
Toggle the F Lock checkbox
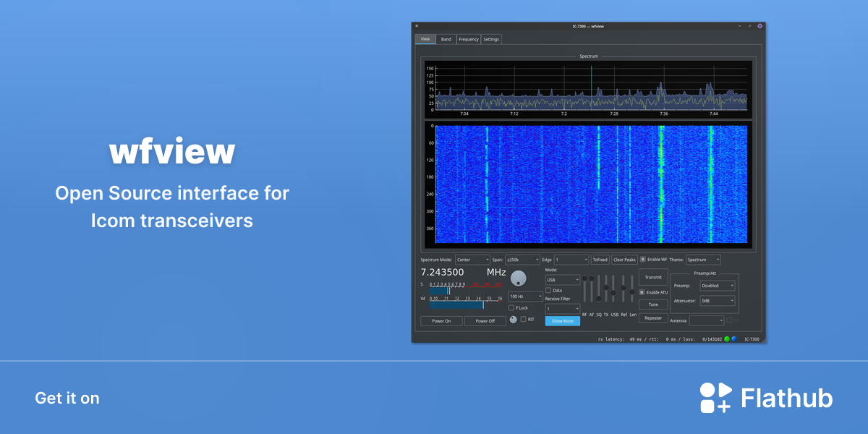[511, 307]
